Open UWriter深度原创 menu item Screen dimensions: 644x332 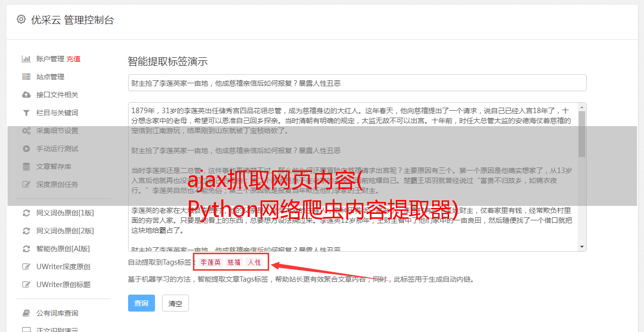tap(63, 267)
